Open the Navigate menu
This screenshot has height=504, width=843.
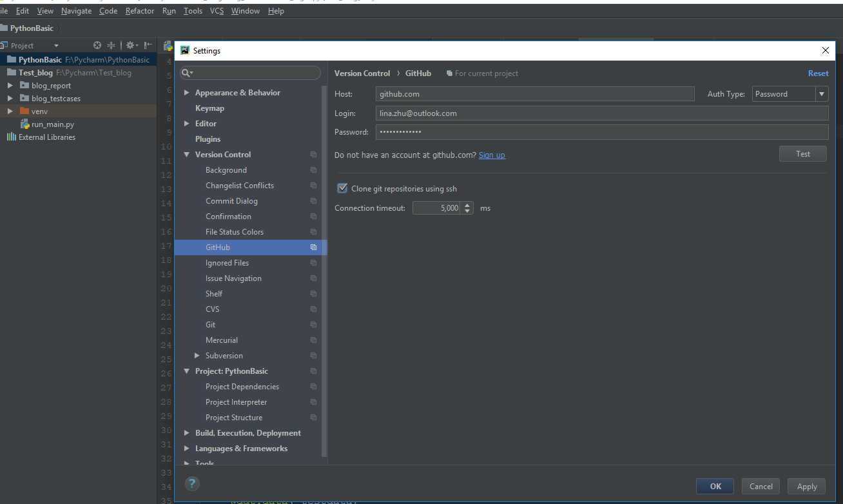[x=77, y=11]
